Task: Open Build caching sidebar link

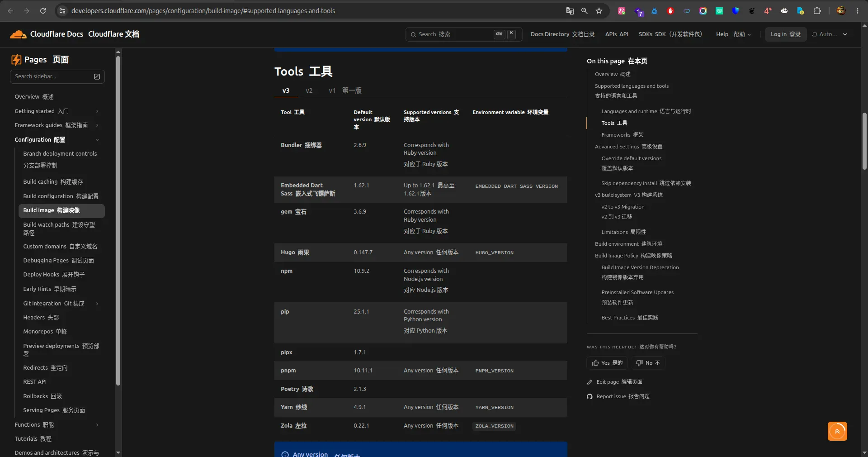Action: click(x=53, y=182)
